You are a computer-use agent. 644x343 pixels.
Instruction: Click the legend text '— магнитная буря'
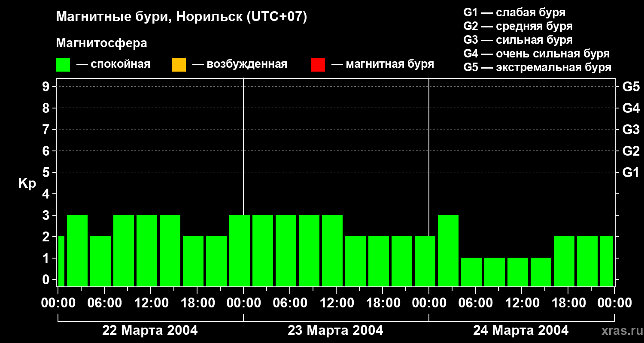pos(383,64)
